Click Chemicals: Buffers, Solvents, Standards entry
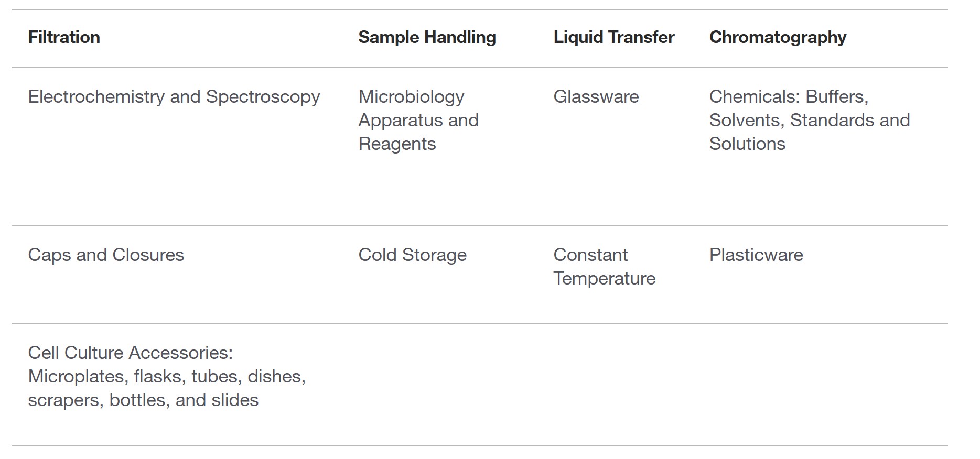This screenshot has height=459, width=980. (x=809, y=120)
